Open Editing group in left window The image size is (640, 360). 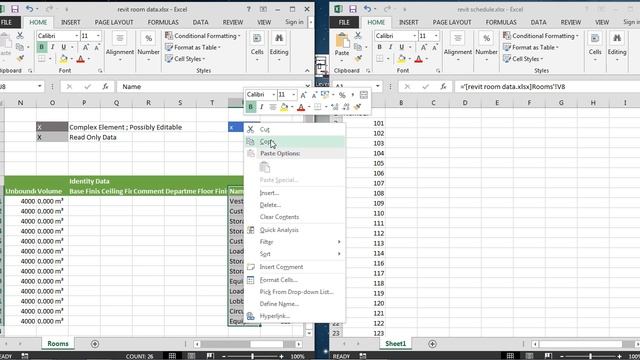click(x=279, y=47)
